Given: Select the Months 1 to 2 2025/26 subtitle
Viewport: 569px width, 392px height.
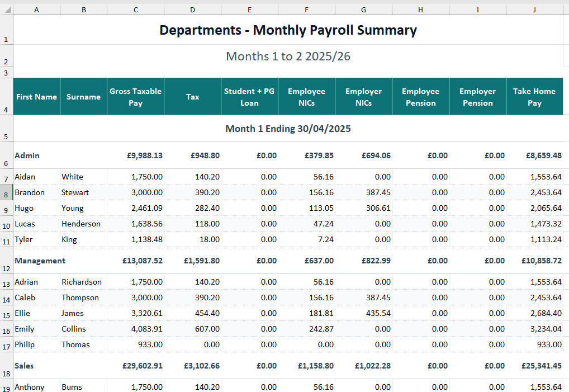Looking at the screenshot, I should point(288,56).
